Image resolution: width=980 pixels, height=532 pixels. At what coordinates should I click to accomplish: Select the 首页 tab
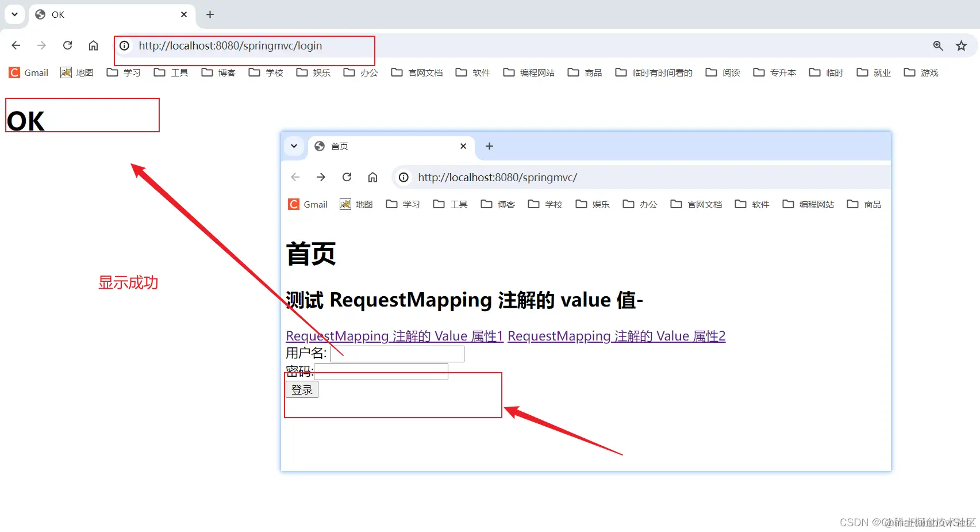pyautogui.click(x=391, y=146)
